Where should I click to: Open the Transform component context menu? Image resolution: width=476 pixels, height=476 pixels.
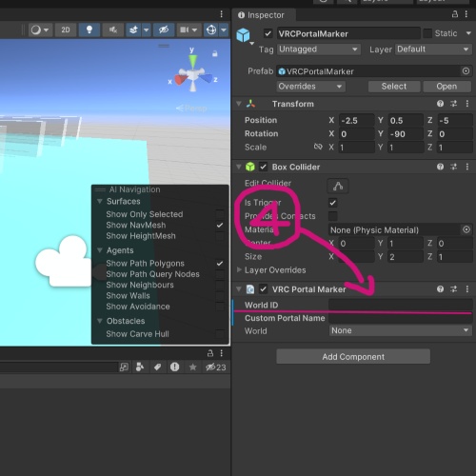pyautogui.click(x=467, y=104)
